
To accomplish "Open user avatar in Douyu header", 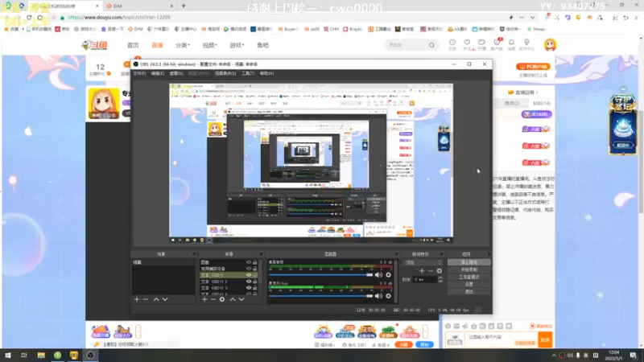I will [x=551, y=44].
